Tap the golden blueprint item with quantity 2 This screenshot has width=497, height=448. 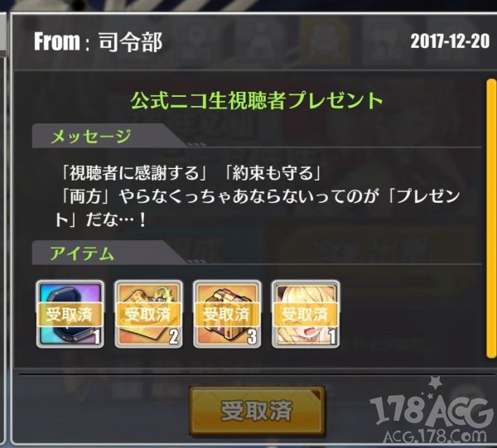[148, 314]
